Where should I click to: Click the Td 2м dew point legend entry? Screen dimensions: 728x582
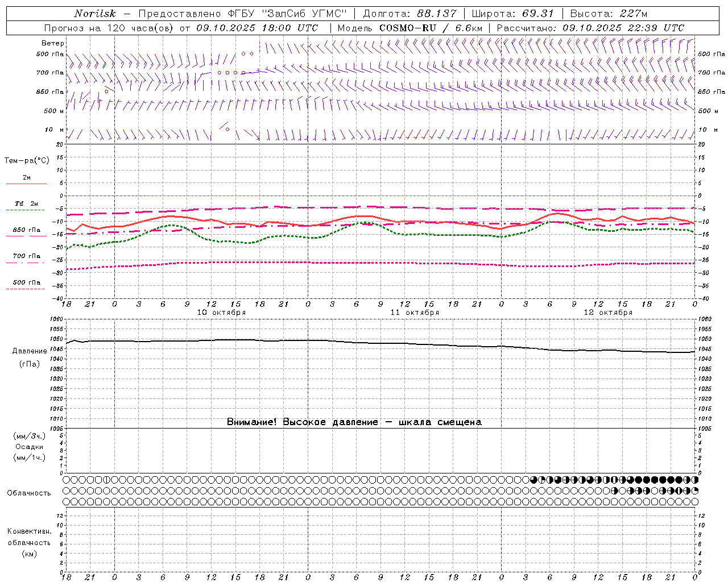click(x=27, y=203)
